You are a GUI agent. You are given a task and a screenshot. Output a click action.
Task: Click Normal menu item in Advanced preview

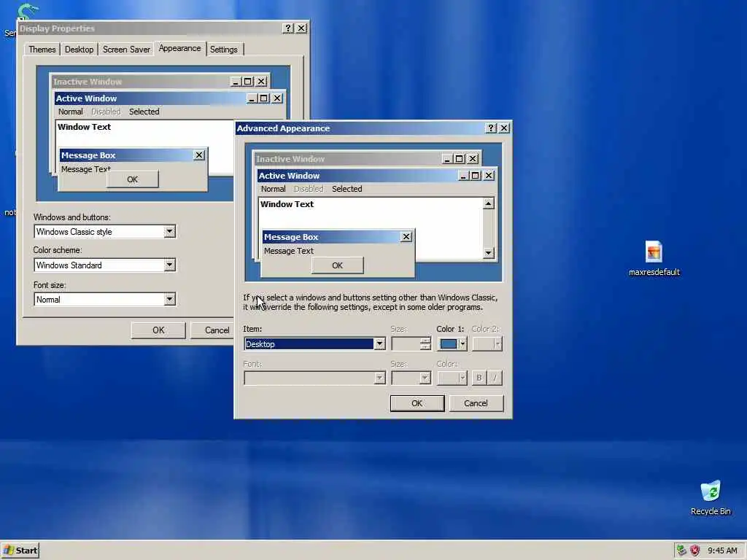pyautogui.click(x=274, y=189)
